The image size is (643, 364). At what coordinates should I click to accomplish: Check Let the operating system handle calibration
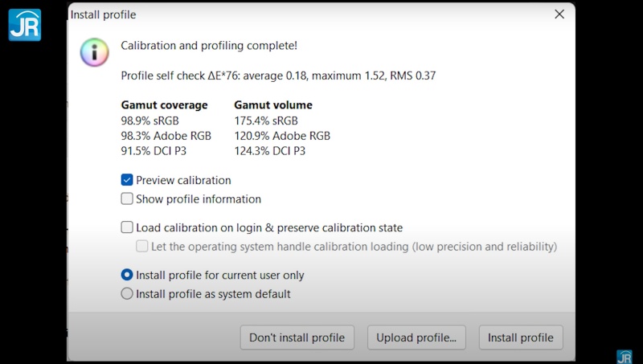click(x=142, y=247)
